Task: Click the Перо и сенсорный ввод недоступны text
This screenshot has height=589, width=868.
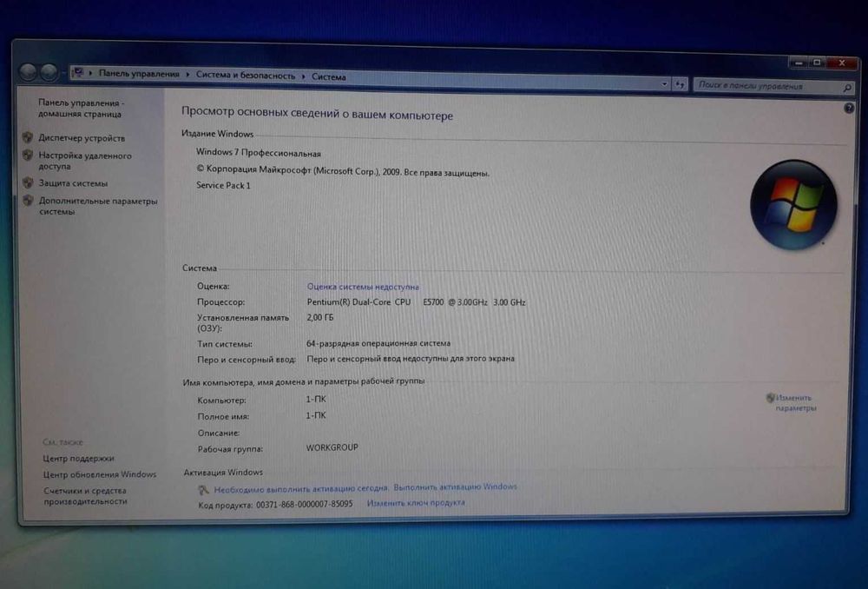Action: (411, 359)
